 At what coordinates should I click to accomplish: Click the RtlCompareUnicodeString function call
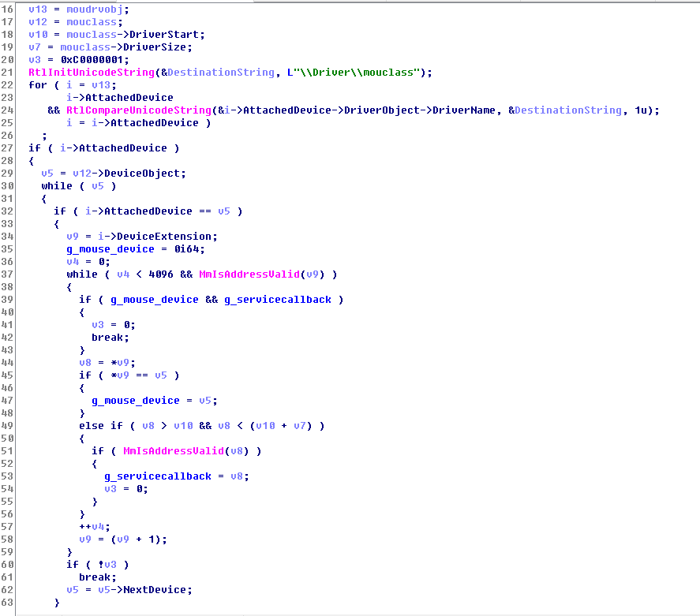(139, 110)
